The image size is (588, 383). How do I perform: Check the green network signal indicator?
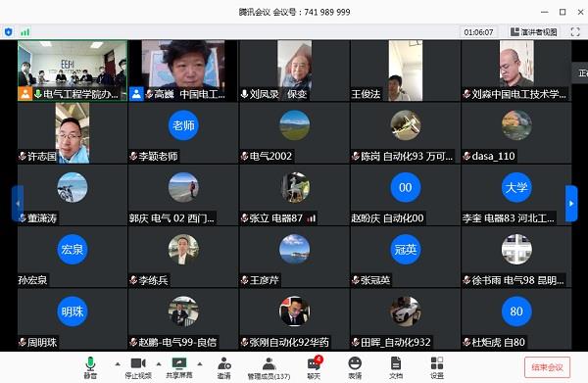(x=25, y=32)
